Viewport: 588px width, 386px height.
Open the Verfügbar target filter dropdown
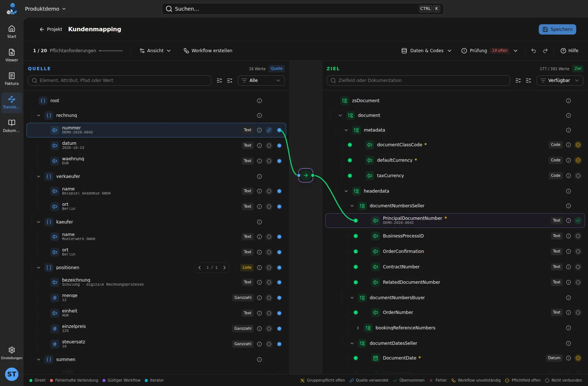pyautogui.click(x=560, y=81)
